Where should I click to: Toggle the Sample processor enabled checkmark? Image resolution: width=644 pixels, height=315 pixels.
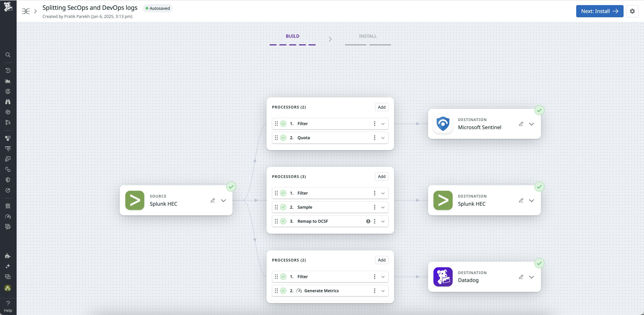[x=283, y=207]
